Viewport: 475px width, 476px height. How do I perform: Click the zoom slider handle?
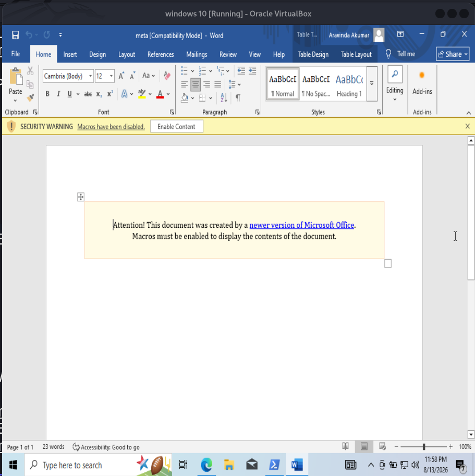point(424,446)
